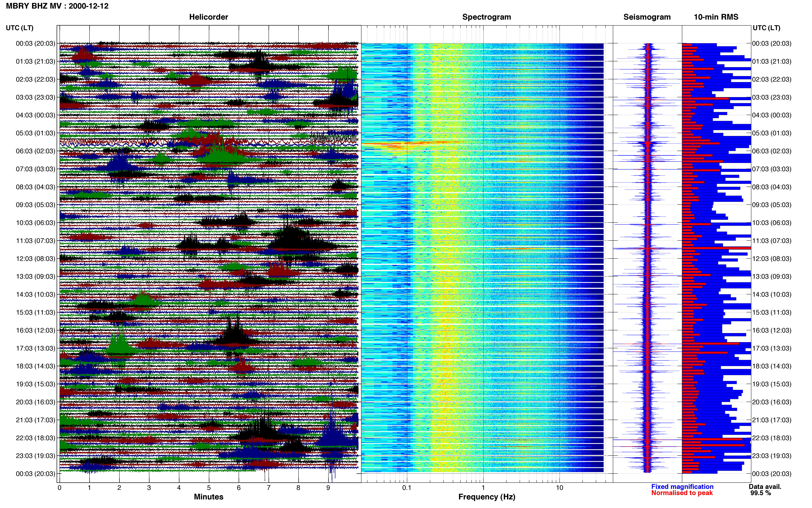Click the '99.5 %' availability value
Screen dimensions: 812x508
coord(761,493)
